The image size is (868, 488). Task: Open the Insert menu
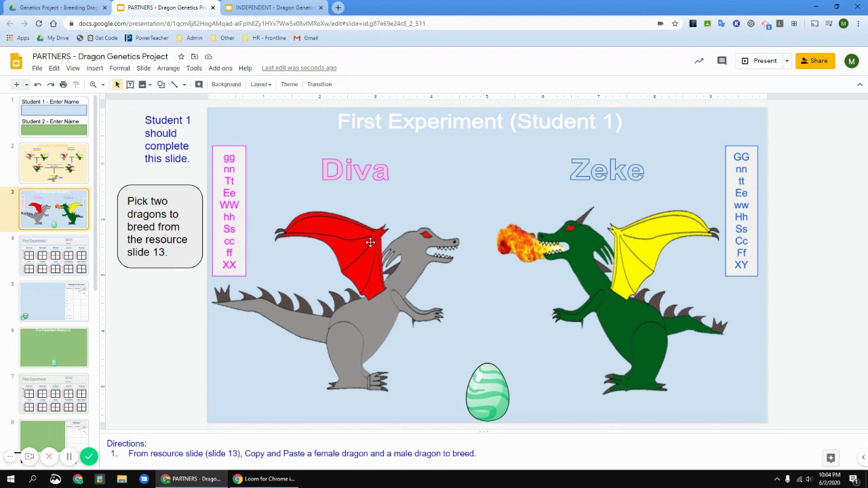pyautogui.click(x=94, y=68)
